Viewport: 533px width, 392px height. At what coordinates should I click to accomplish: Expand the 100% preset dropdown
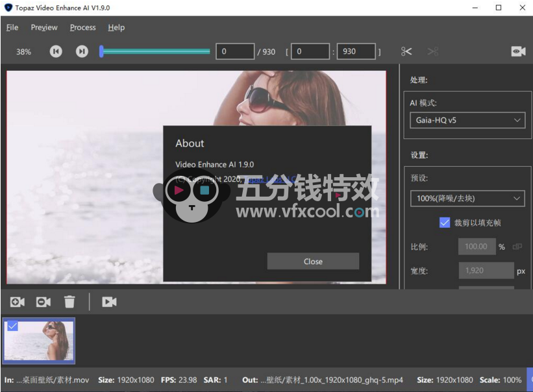click(467, 198)
